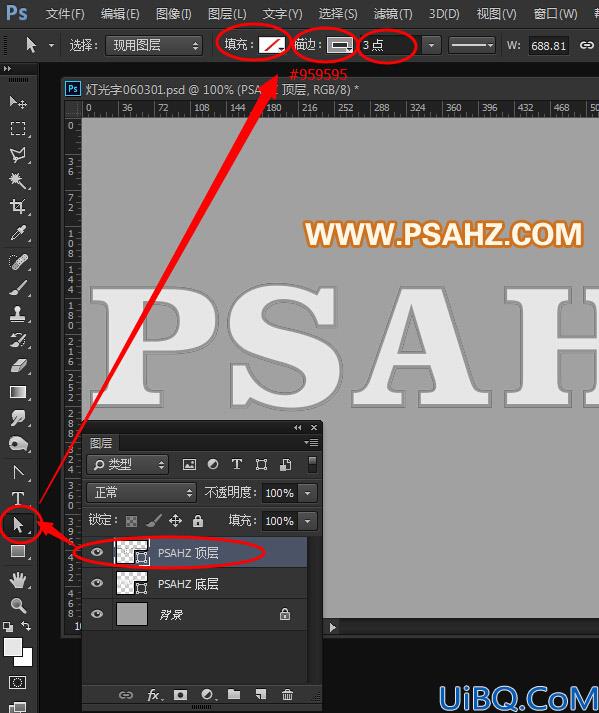Screen dimensions: 599x713
Task: Swap foreground and background colors
Action: click(x=26, y=626)
